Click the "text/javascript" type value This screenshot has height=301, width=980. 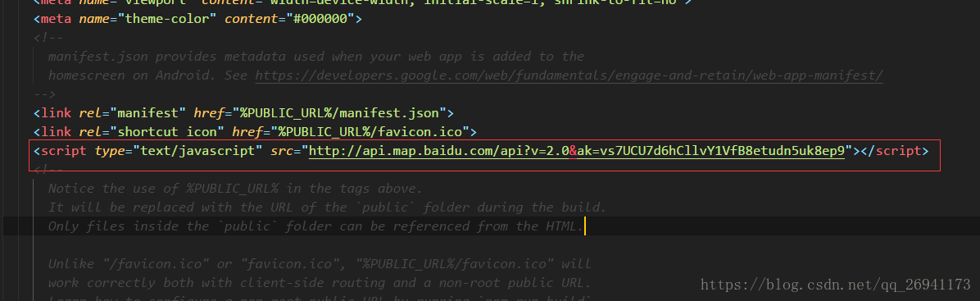click(x=197, y=151)
